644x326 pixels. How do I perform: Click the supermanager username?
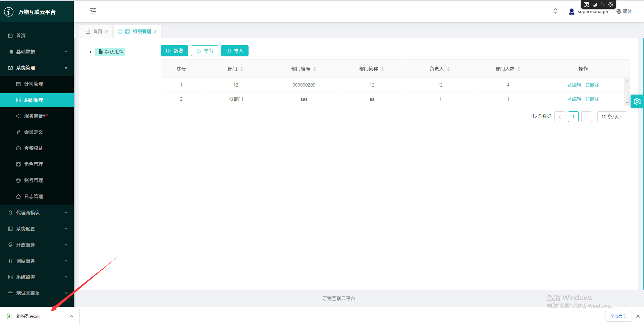pos(593,11)
